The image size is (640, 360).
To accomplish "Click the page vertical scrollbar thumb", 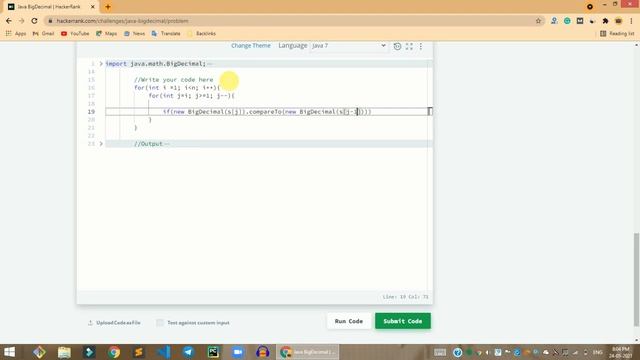I will (636, 280).
